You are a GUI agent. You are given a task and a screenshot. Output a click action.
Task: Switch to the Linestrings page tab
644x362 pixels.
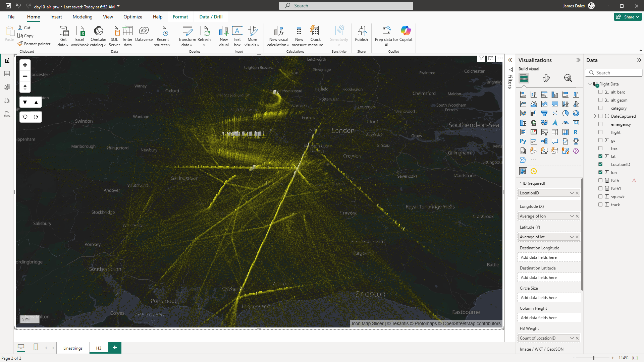73,348
